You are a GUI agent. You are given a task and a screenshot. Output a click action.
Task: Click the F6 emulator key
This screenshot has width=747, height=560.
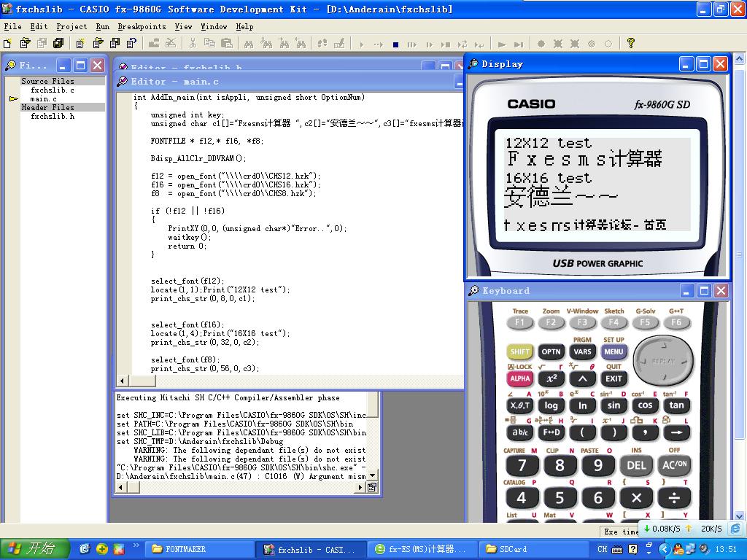click(676, 323)
